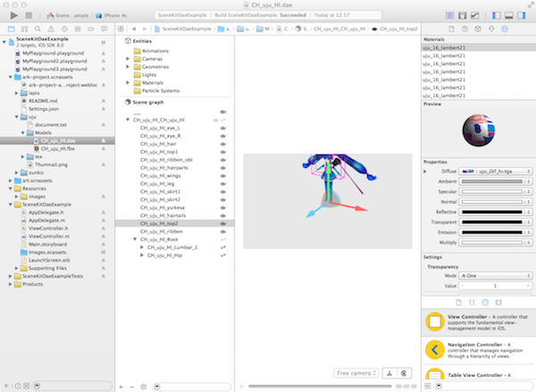Viewport: 536px width, 392px height.
Task: Toggle coordinate axis button in scene view
Action: click(389, 373)
